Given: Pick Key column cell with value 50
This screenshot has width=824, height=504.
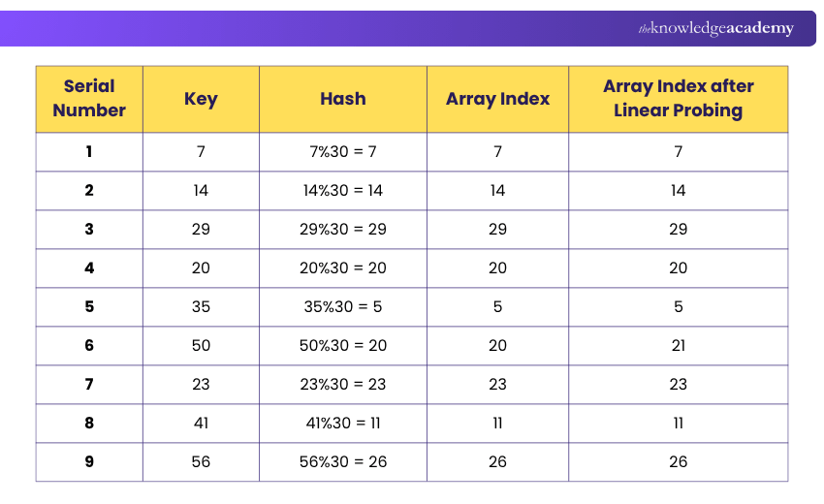Looking at the screenshot, I should (201, 346).
